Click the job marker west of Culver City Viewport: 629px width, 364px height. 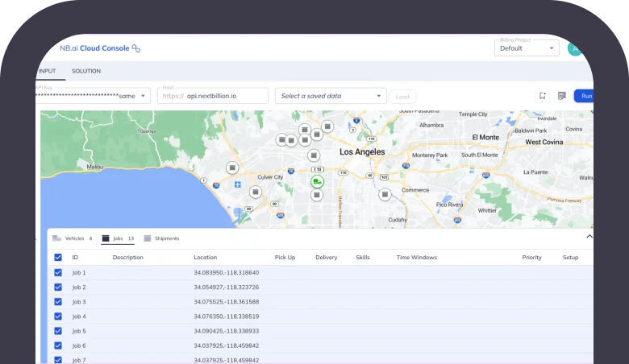(x=232, y=168)
